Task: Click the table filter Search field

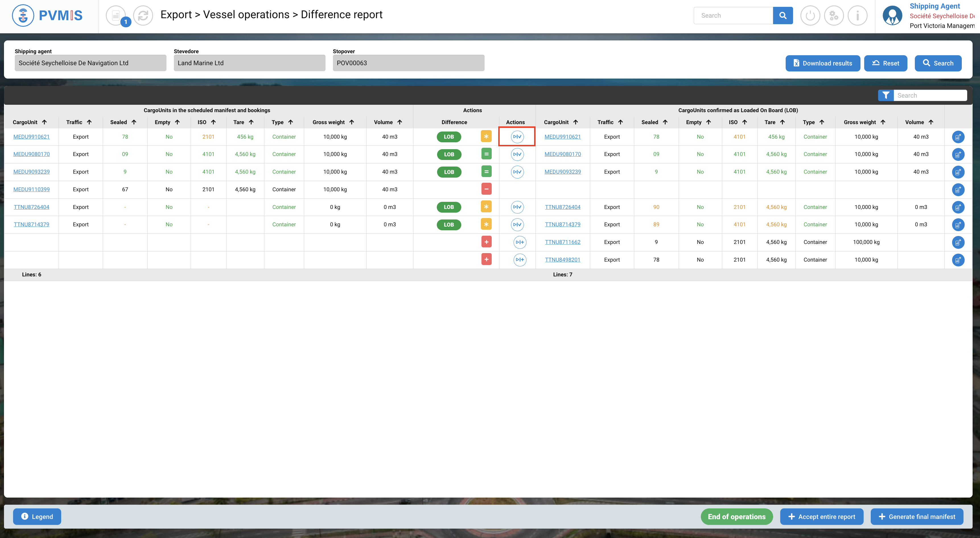Action: point(930,95)
